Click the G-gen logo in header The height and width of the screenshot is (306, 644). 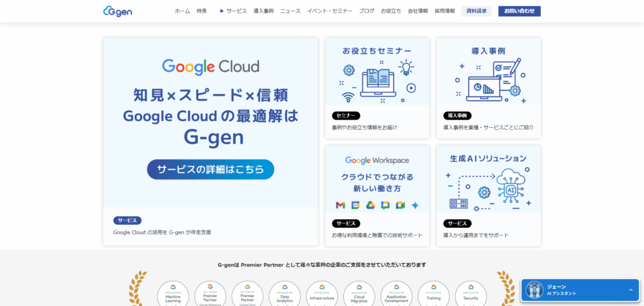(x=118, y=11)
